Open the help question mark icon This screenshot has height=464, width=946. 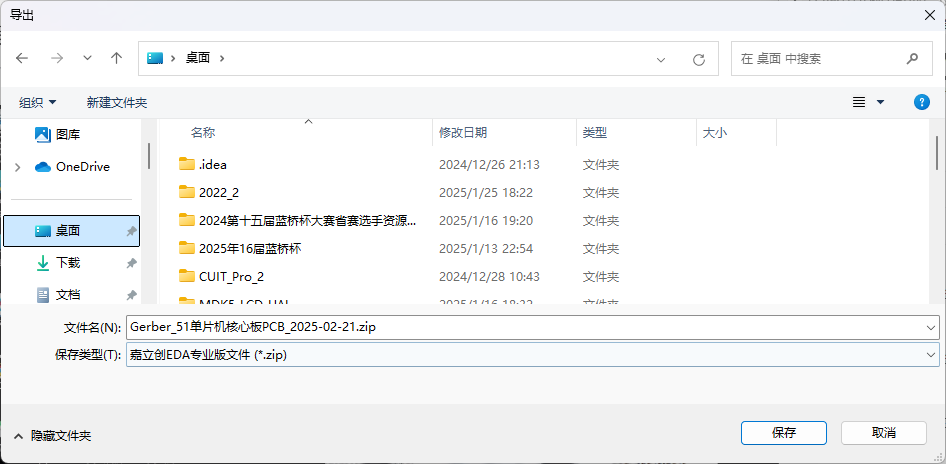pos(922,102)
